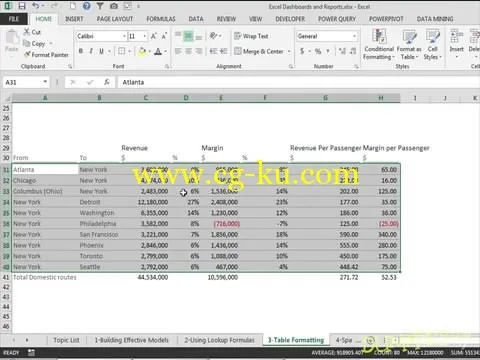Open the font color dropdown arrow
The width and height of the screenshot is (480, 360).
click(166, 51)
